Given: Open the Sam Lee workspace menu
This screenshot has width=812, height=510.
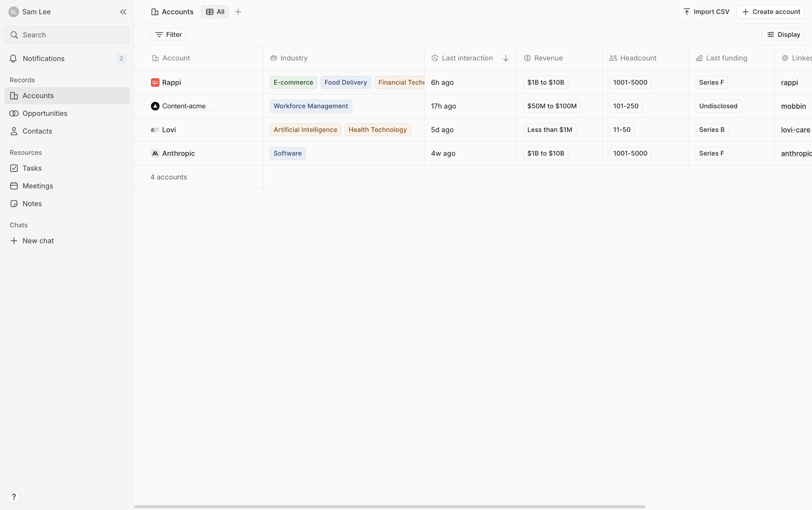Looking at the screenshot, I should (30, 12).
